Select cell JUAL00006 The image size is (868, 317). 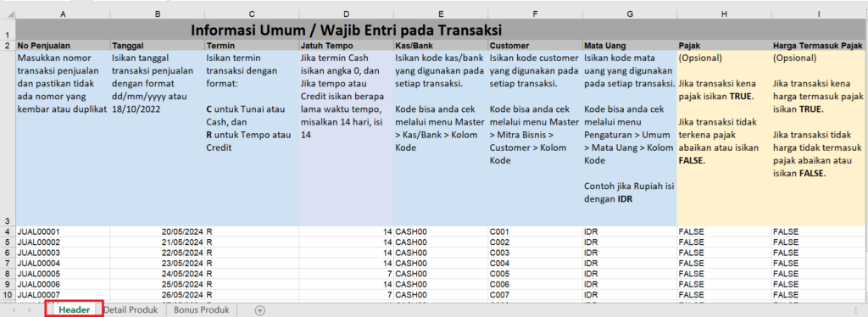(x=63, y=284)
